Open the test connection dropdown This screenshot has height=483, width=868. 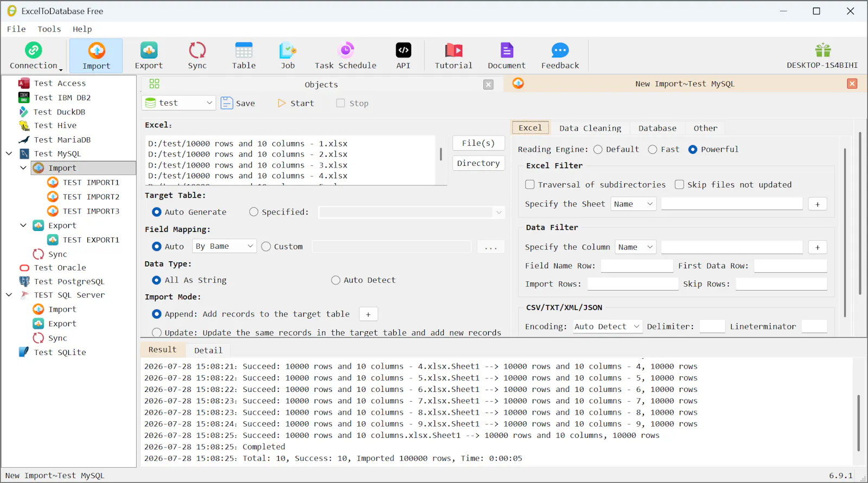point(179,103)
